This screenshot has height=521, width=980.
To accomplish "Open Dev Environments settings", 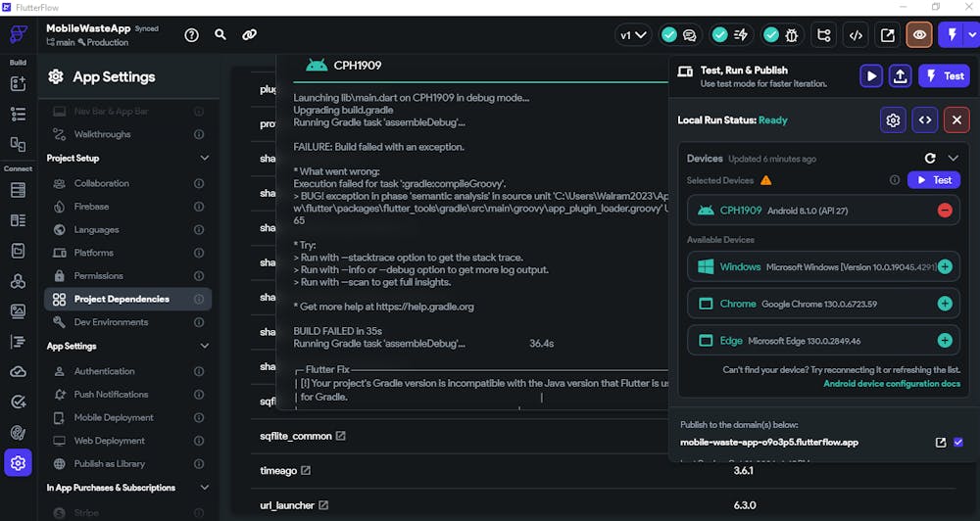I will point(127,322).
